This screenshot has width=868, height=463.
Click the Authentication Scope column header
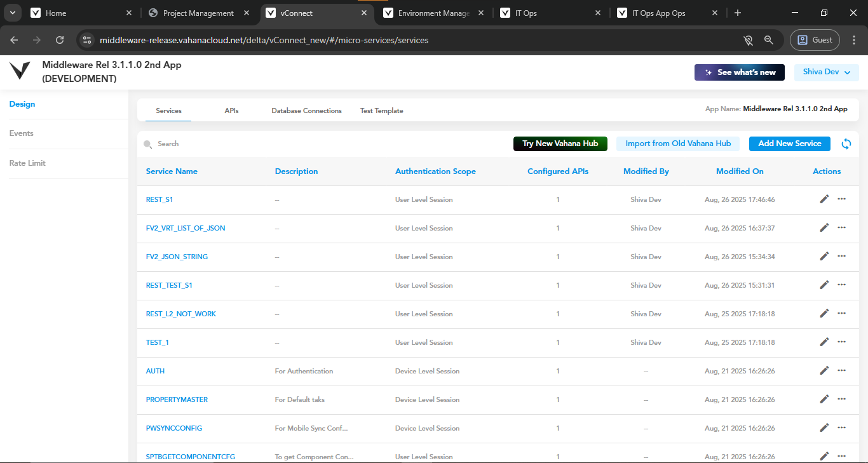pos(435,171)
